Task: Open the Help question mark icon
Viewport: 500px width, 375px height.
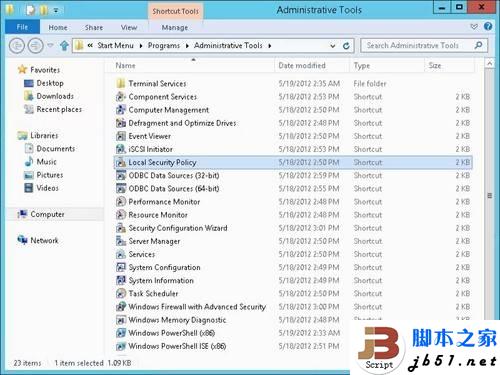Action: coord(488,27)
